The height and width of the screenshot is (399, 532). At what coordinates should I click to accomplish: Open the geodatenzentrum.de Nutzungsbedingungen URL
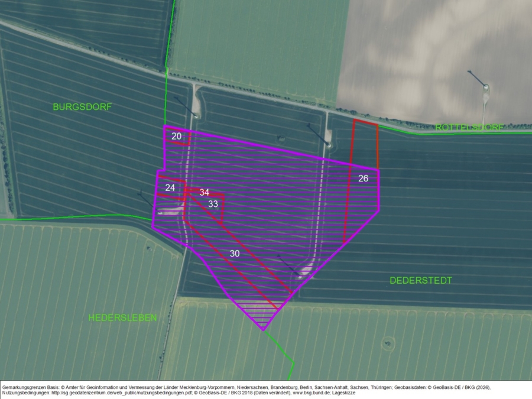click(118, 391)
